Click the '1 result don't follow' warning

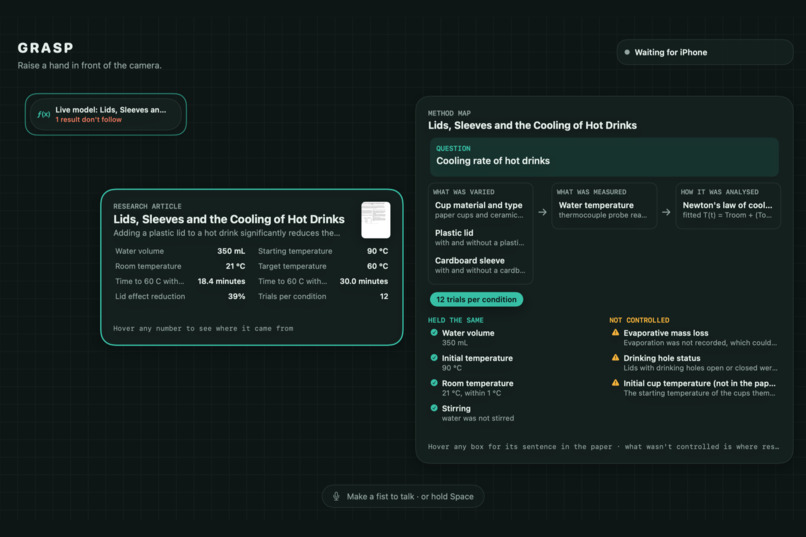coord(88,120)
